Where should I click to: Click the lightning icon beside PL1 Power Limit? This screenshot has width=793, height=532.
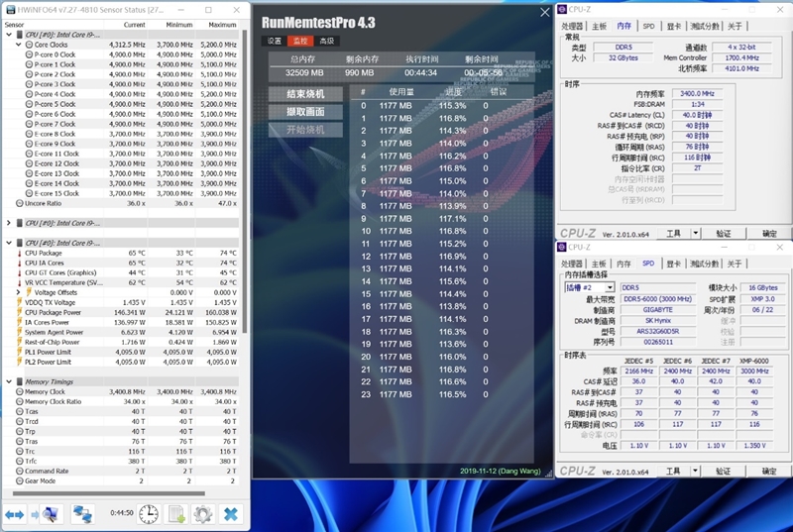click(x=20, y=352)
